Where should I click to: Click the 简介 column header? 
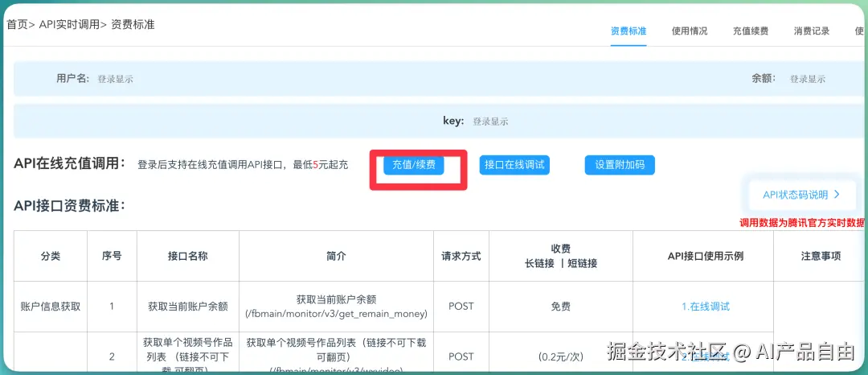[x=336, y=256]
